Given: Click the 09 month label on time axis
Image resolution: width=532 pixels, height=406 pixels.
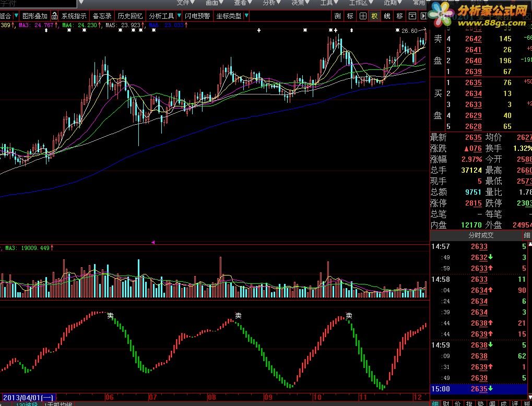Looking at the screenshot, I should pos(268,397).
